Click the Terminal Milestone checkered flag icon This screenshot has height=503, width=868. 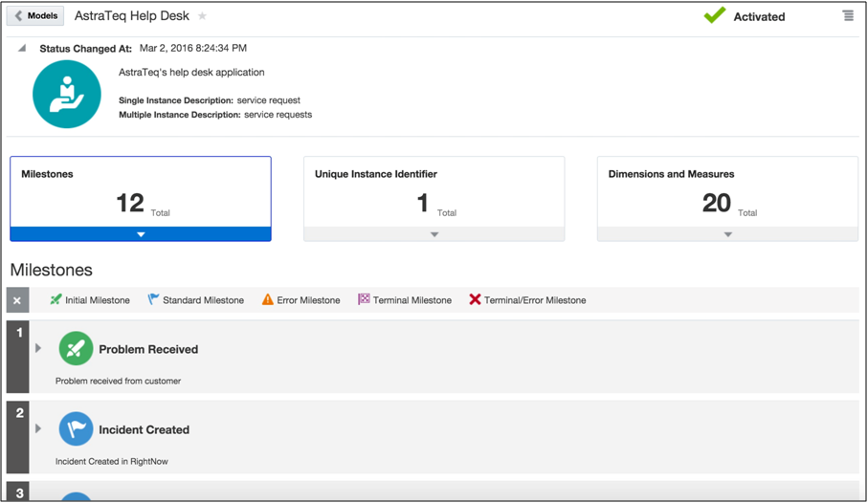point(363,299)
